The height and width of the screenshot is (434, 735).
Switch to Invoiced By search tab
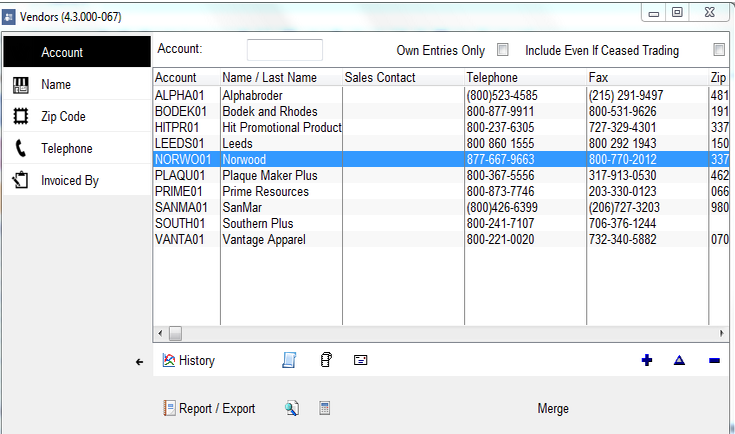(x=77, y=180)
